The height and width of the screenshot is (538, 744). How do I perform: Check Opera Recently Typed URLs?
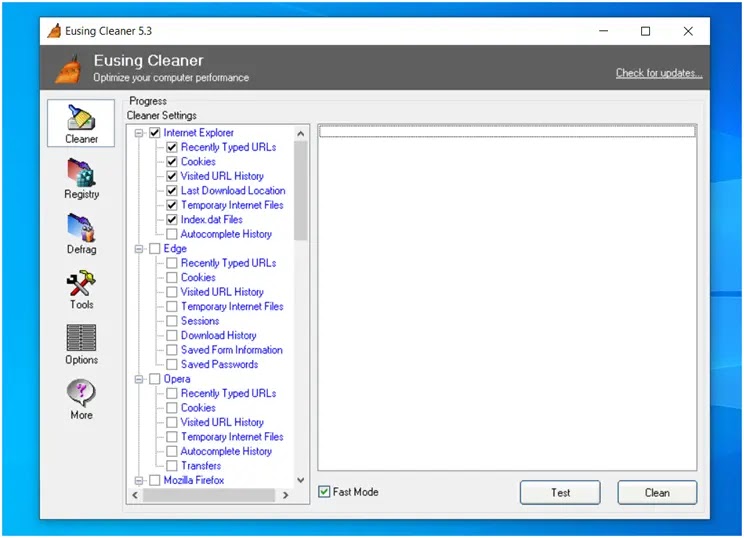172,393
